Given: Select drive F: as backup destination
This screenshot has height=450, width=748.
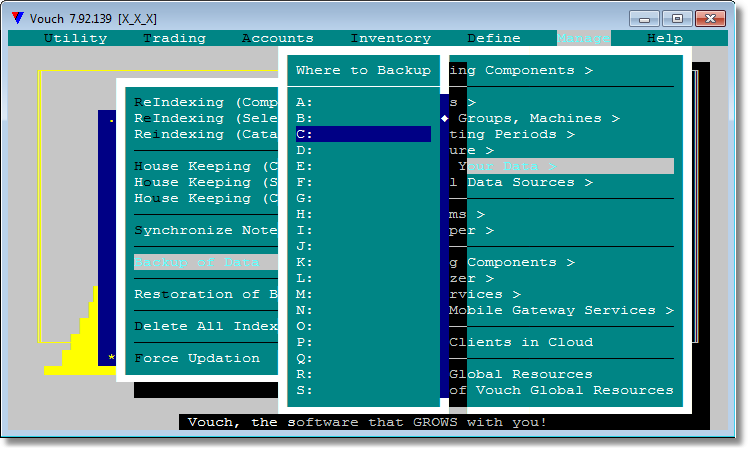Looking at the screenshot, I should point(363,182).
